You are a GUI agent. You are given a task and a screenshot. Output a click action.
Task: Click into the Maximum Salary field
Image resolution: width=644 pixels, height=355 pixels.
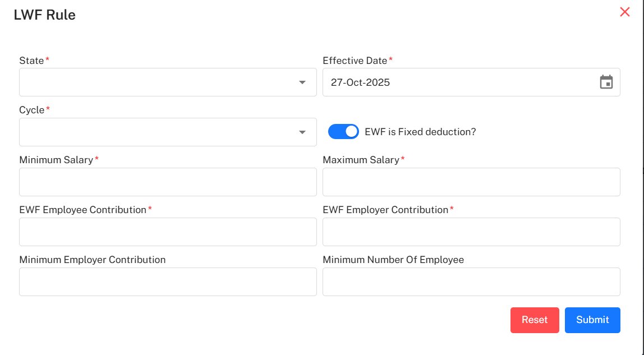tap(471, 182)
